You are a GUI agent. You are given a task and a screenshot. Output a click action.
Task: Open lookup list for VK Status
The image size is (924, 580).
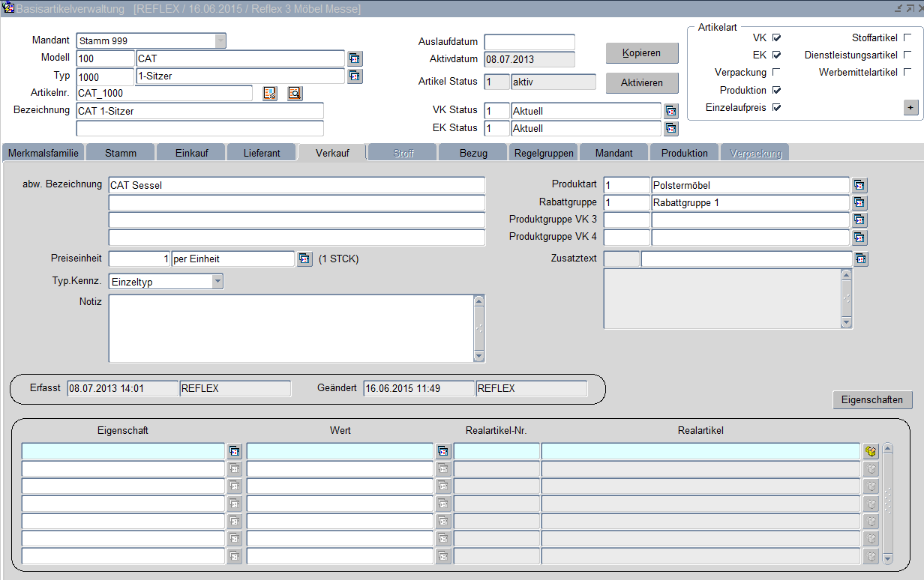(671, 111)
